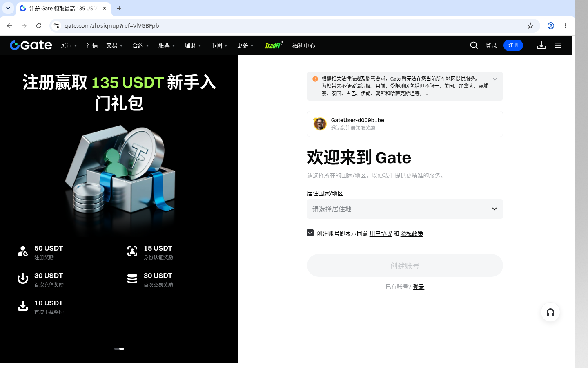Open the 币圈 dropdown menu
This screenshot has width=588, height=368.
(219, 45)
